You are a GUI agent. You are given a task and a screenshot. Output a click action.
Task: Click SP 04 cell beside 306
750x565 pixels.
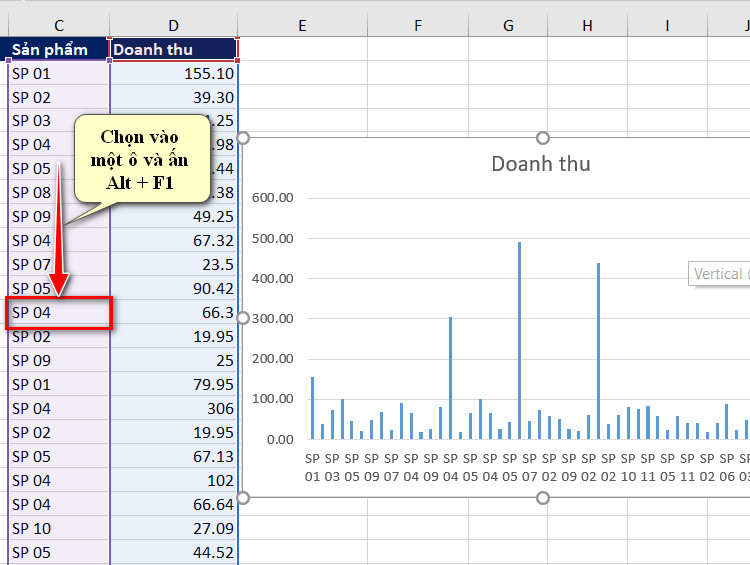click(x=59, y=408)
